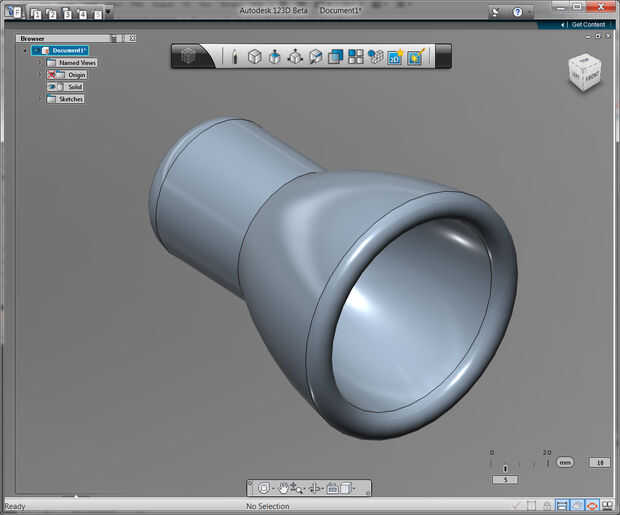Click quick access button labeled 4
Viewport: 620px width, 515px height.
click(x=82, y=14)
